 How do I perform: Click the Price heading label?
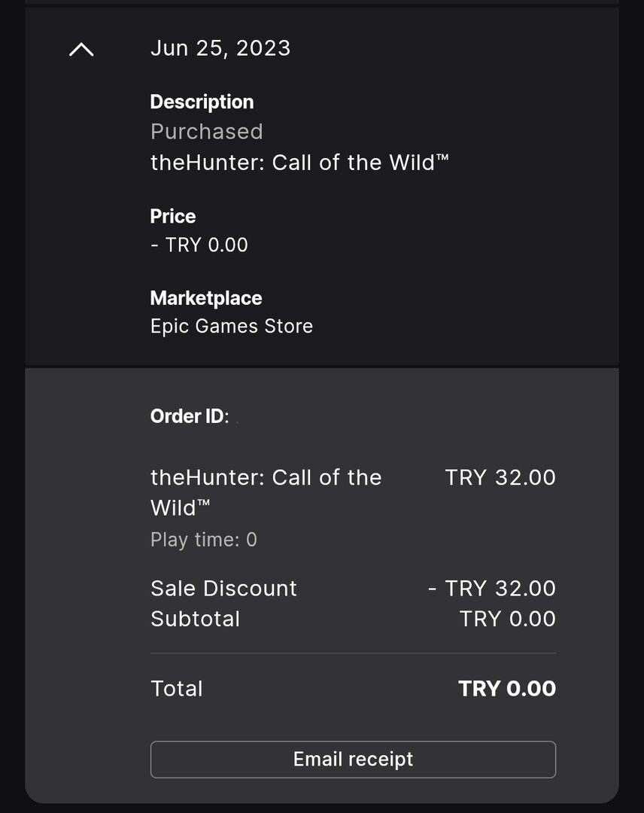click(x=173, y=216)
